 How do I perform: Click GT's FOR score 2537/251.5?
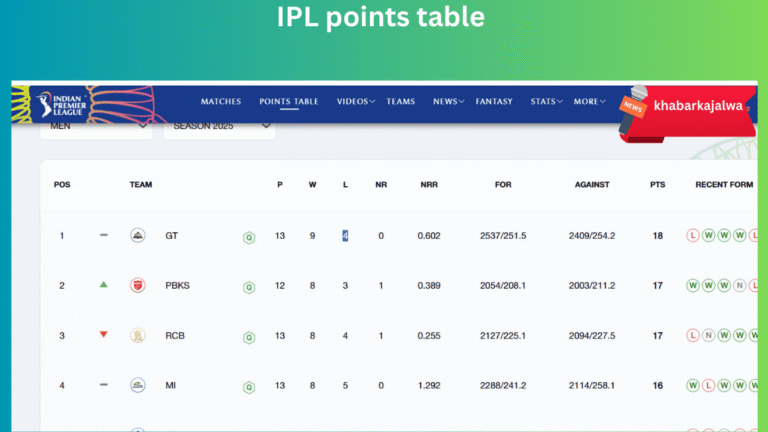point(503,236)
